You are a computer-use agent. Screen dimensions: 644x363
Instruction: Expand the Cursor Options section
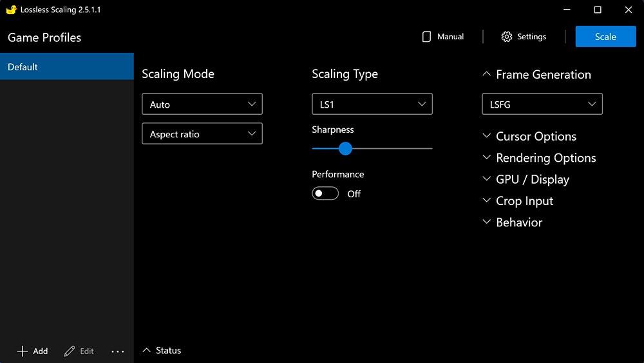click(487, 137)
